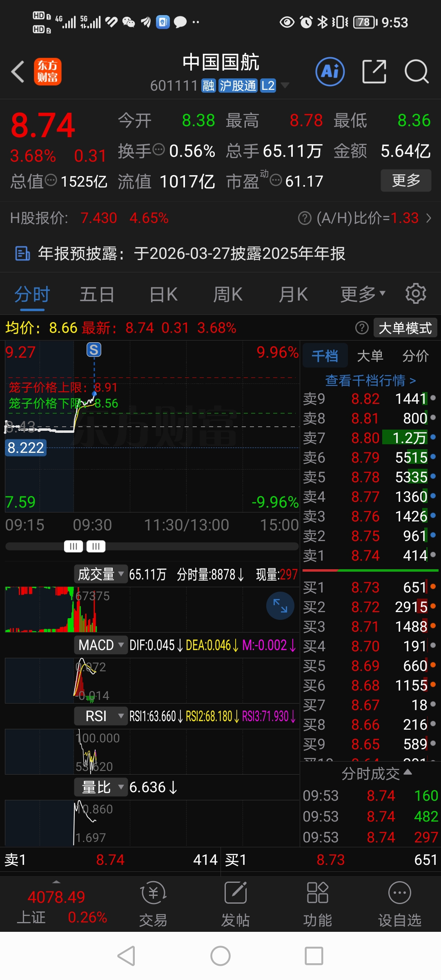The width and height of the screenshot is (441, 980).
Task: Tap the 市盈 info icon
Action: 276,180
